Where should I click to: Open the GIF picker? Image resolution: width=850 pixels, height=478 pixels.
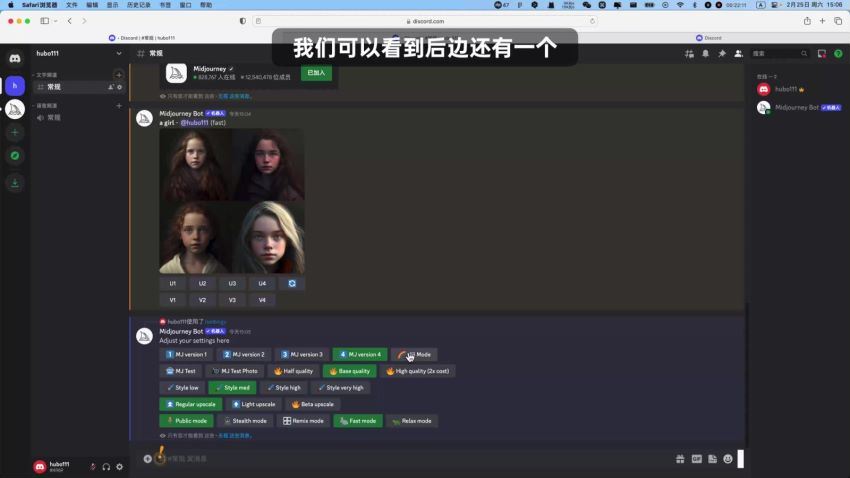(696, 459)
